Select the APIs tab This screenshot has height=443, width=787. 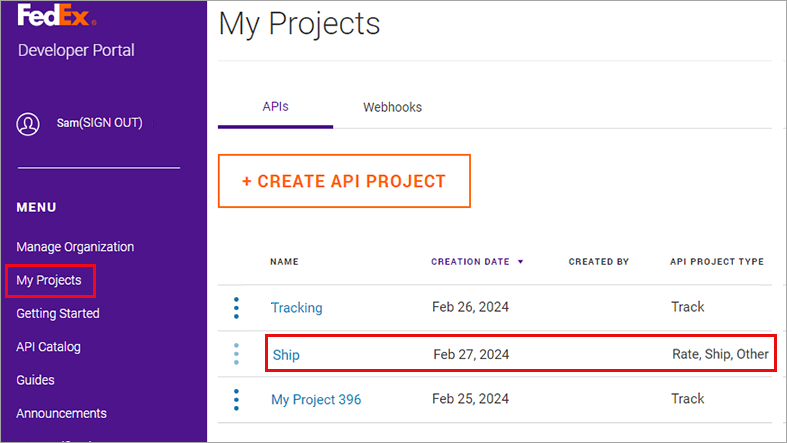[x=275, y=107]
